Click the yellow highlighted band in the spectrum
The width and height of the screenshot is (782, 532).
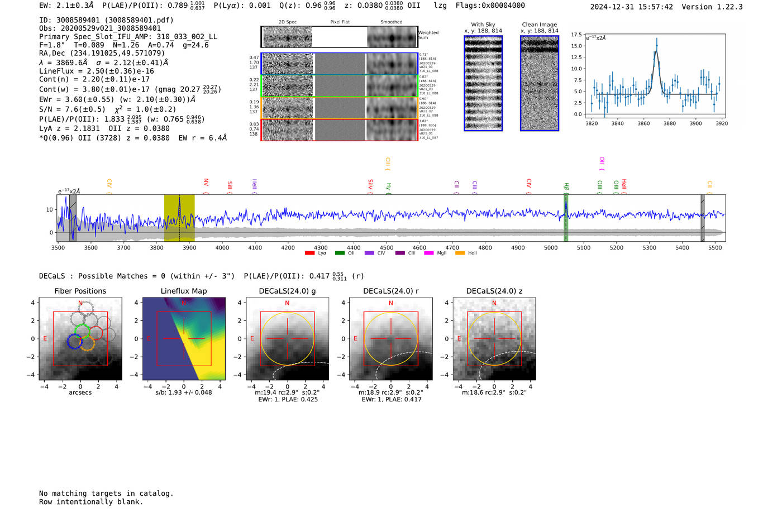179,218
